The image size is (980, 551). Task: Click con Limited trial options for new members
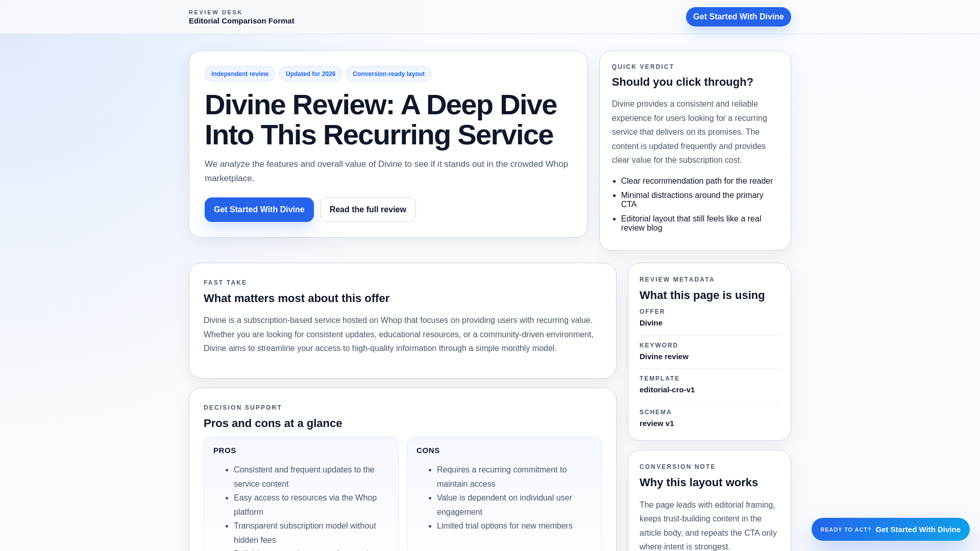505,526
